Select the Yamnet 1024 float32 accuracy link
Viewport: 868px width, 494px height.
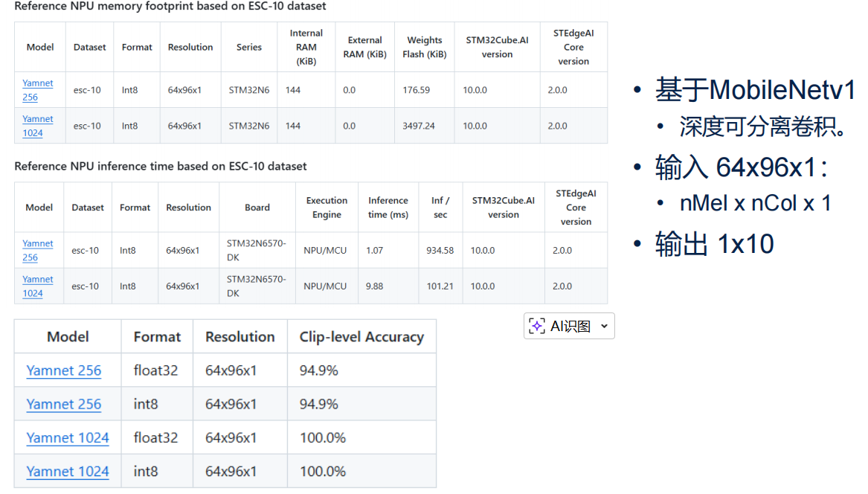[68, 437]
